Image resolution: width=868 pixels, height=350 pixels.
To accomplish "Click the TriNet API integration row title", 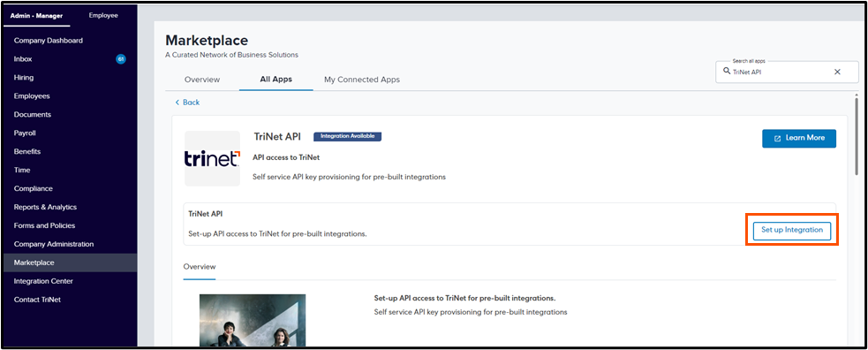I will pyautogui.click(x=206, y=214).
